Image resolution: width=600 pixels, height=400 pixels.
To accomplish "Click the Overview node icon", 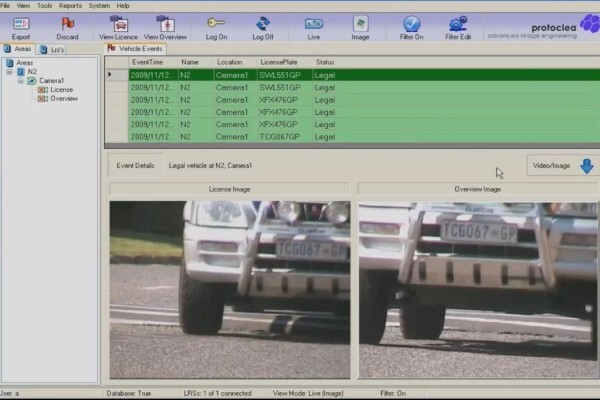I will (x=43, y=99).
